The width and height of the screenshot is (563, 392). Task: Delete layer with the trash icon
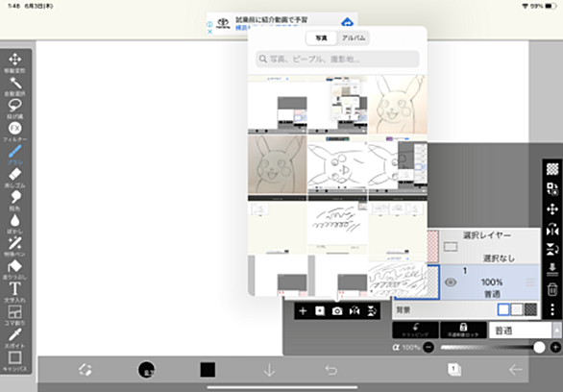[x=552, y=289]
